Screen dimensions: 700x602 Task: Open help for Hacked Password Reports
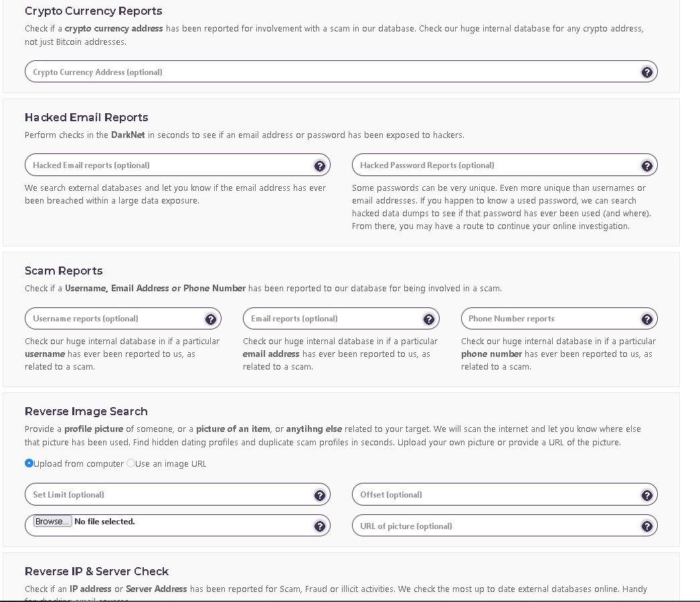[x=647, y=165]
